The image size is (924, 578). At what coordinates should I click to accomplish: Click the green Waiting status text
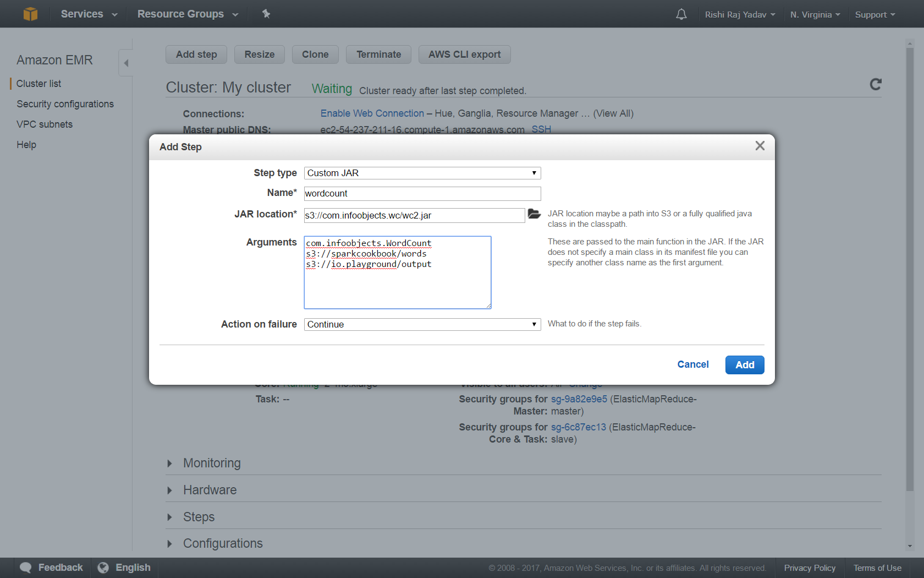(x=332, y=89)
